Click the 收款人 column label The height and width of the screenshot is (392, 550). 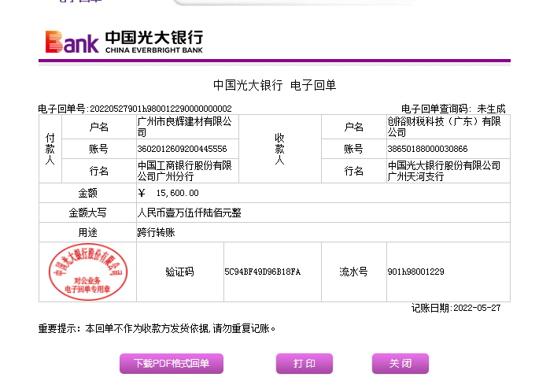[x=279, y=149]
